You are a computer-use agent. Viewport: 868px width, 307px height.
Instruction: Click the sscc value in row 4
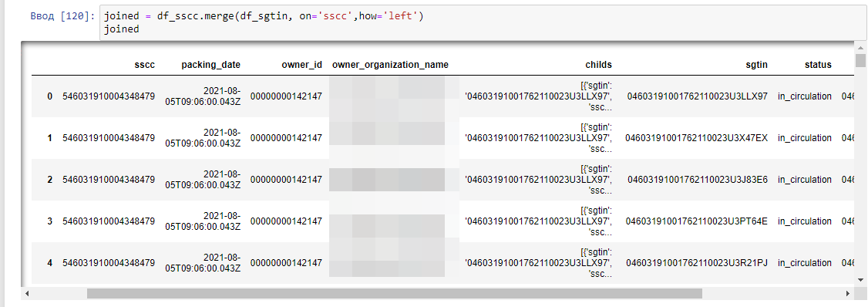click(109, 263)
